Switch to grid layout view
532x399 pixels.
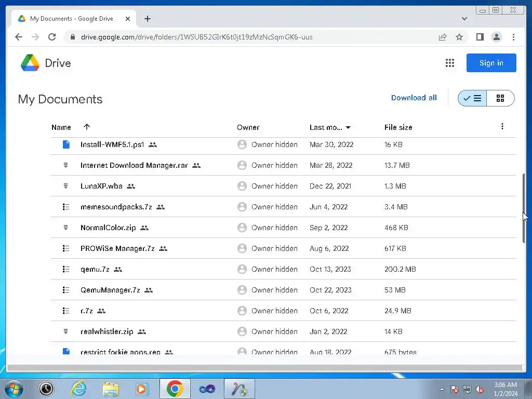click(500, 98)
